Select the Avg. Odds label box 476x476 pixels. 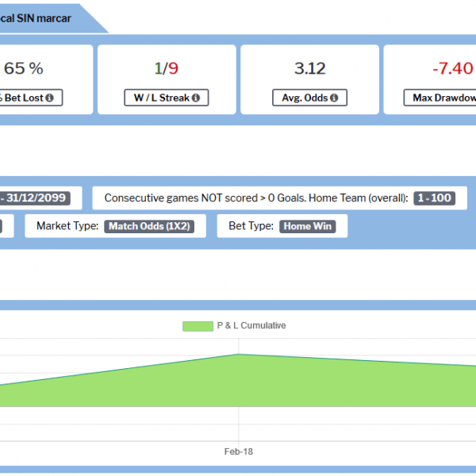[309, 98]
